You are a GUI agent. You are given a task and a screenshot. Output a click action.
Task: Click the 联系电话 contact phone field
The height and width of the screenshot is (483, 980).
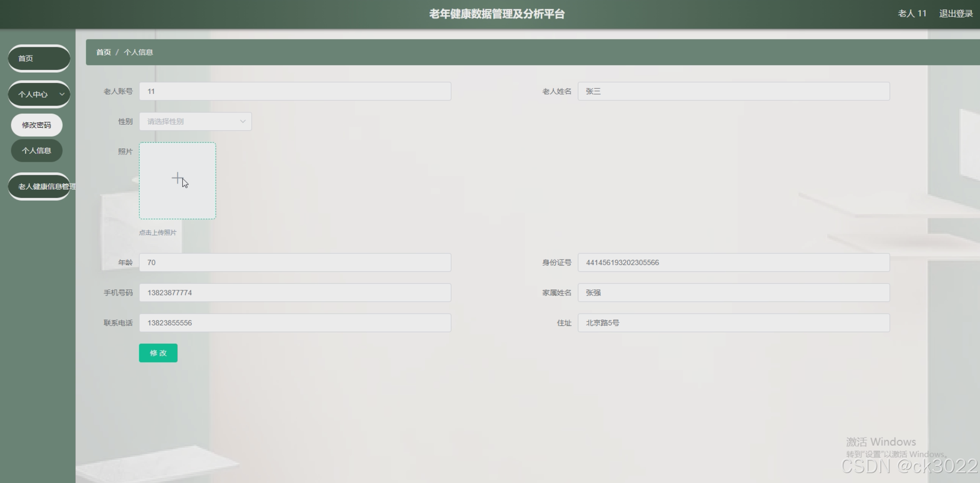click(x=295, y=323)
